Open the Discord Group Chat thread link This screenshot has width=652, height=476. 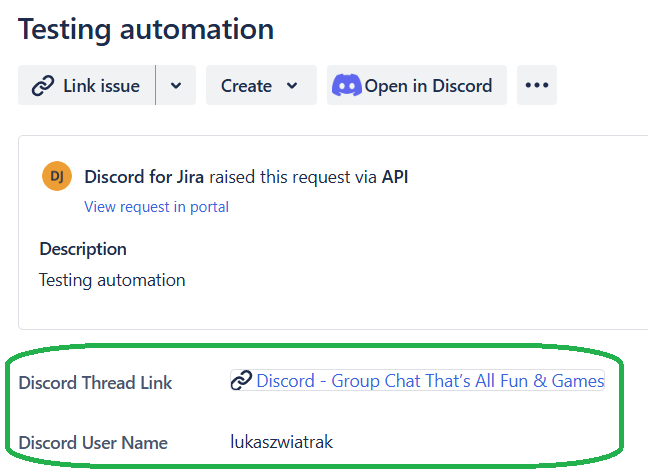(430, 381)
